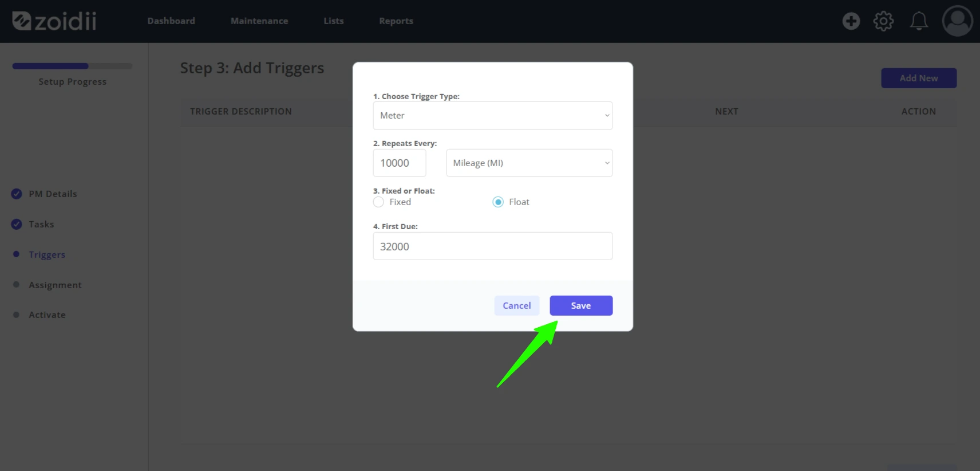Go to Activate step
Screen dimensions: 980x471
tap(47, 315)
